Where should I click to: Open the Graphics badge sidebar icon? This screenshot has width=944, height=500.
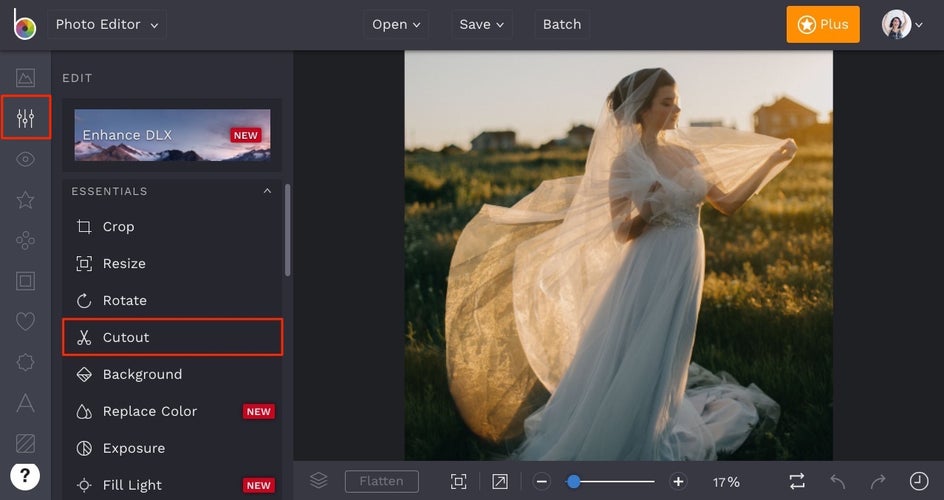[x=25, y=362]
